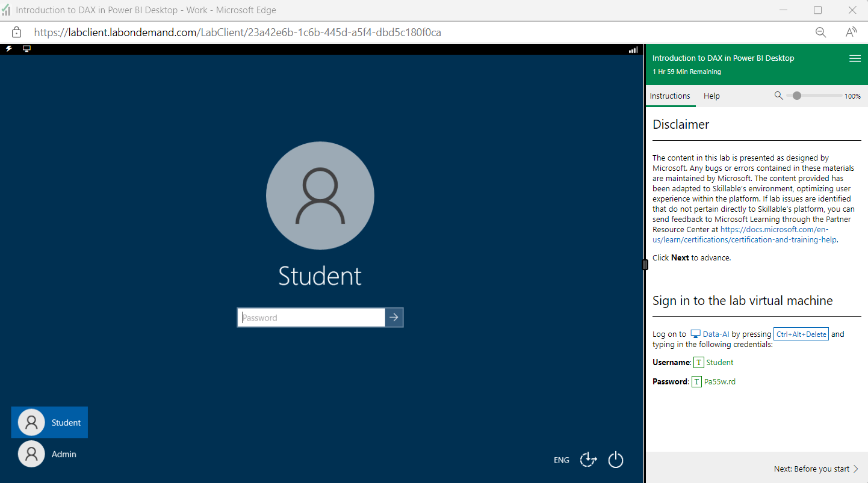The width and height of the screenshot is (868, 483).
Task: Select the Student avatar in user list
Action: tap(31, 422)
